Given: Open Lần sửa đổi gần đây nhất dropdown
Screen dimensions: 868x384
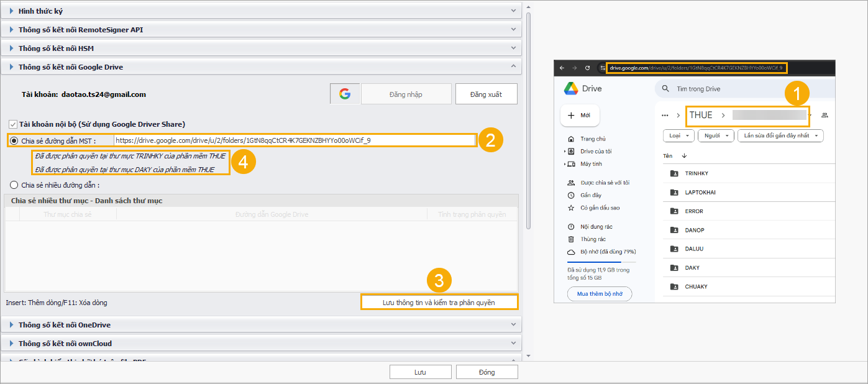Looking at the screenshot, I should coord(780,135).
